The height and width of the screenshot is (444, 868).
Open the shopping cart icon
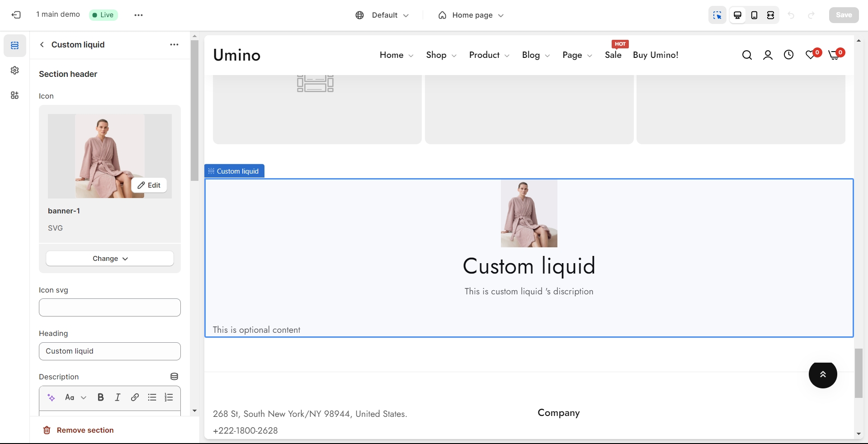click(834, 55)
